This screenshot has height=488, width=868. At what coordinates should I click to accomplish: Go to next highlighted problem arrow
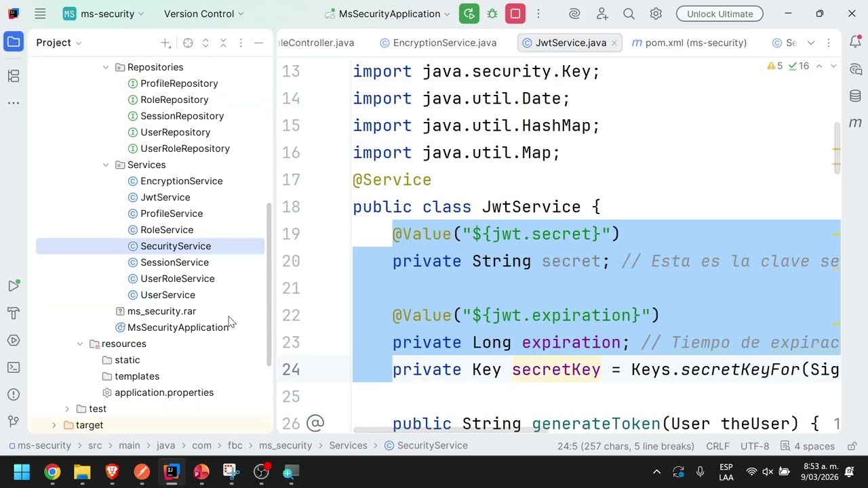click(833, 66)
